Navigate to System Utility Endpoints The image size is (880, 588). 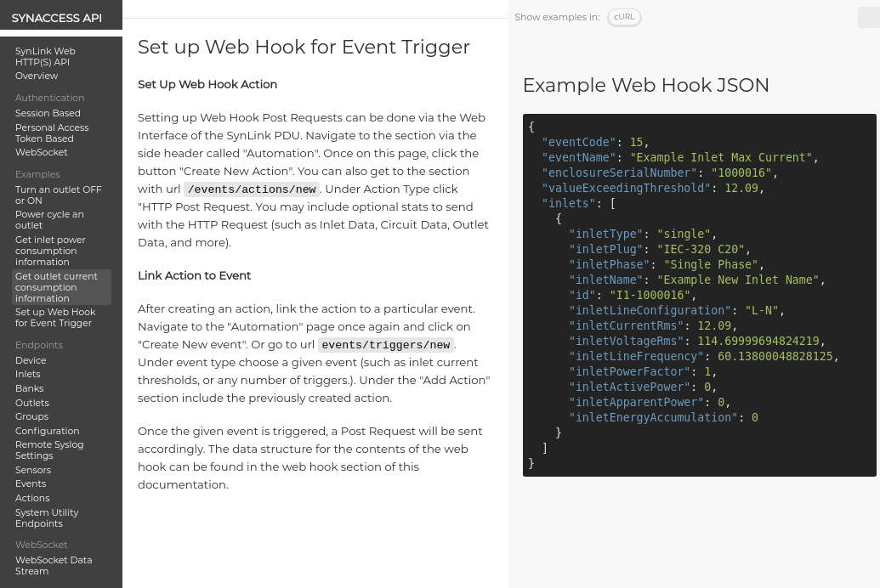tap(47, 517)
